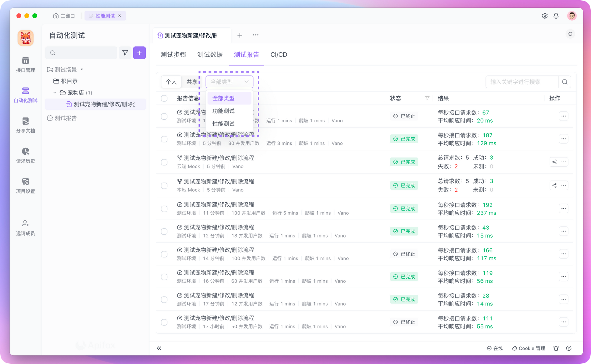Screen dimensions: 591x364
Task: Add a new tab with plus icon
Action: [x=240, y=35]
